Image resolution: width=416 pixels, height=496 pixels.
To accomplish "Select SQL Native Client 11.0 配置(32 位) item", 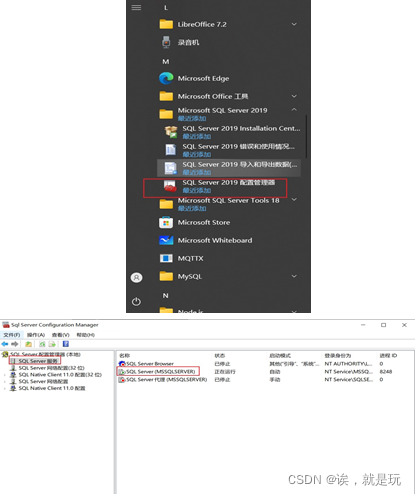I will 60,375.
